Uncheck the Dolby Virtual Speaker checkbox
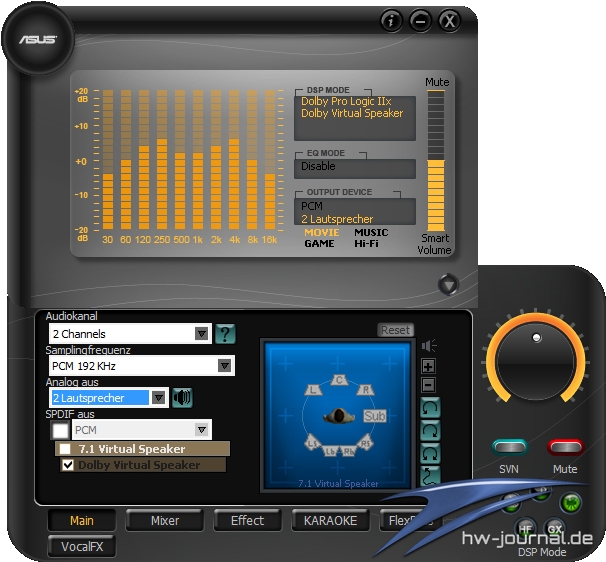The height and width of the screenshot is (562, 606). [68, 465]
